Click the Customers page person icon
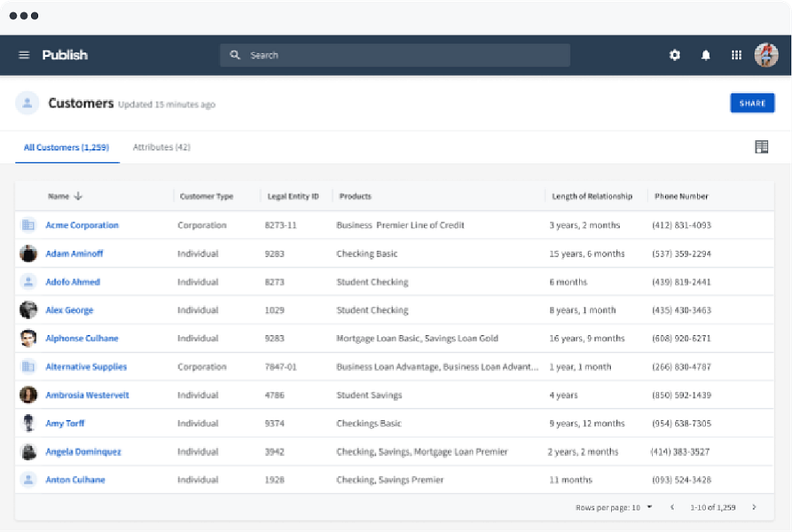The height and width of the screenshot is (532, 792). click(27, 104)
